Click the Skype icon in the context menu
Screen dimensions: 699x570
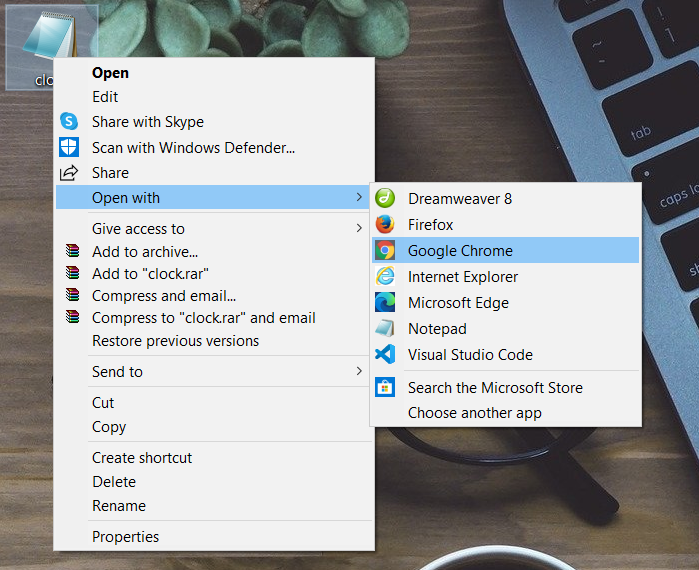click(69, 121)
